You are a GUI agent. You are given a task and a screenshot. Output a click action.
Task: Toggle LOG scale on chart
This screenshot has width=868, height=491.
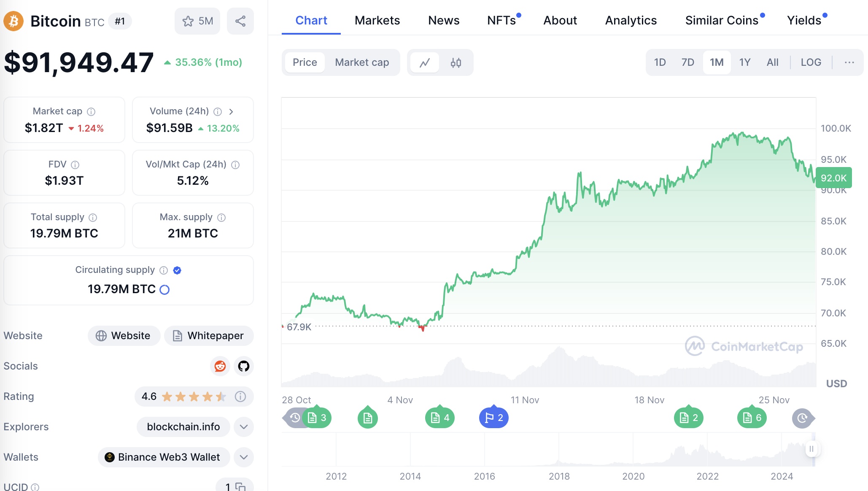[811, 62]
